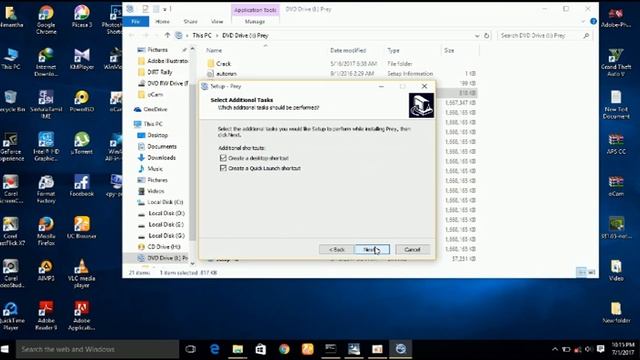640x360 pixels.
Task: Open Action Center notifications icon
Action: click(600, 349)
